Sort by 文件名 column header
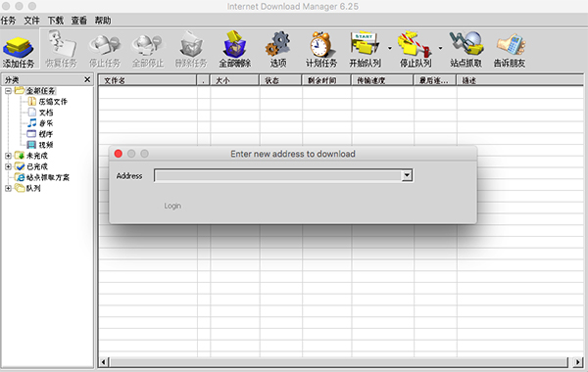This screenshot has height=372, width=588. point(147,80)
